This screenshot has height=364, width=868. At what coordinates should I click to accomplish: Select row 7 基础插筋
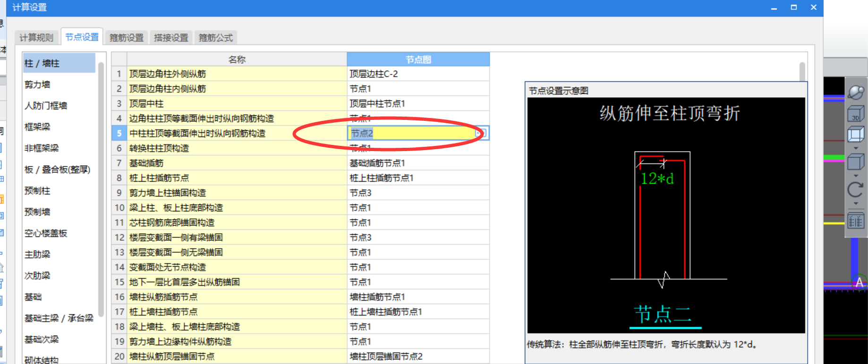[x=237, y=163]
